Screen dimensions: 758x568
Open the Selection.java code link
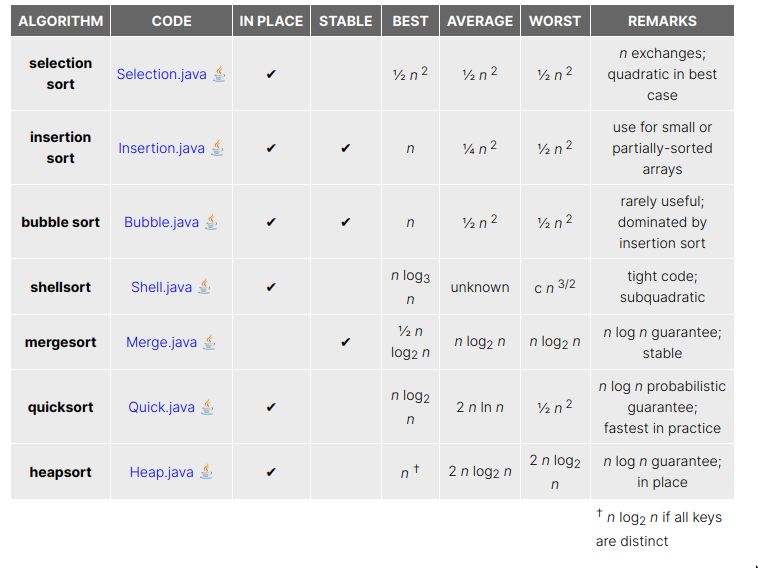pos(161,74)
